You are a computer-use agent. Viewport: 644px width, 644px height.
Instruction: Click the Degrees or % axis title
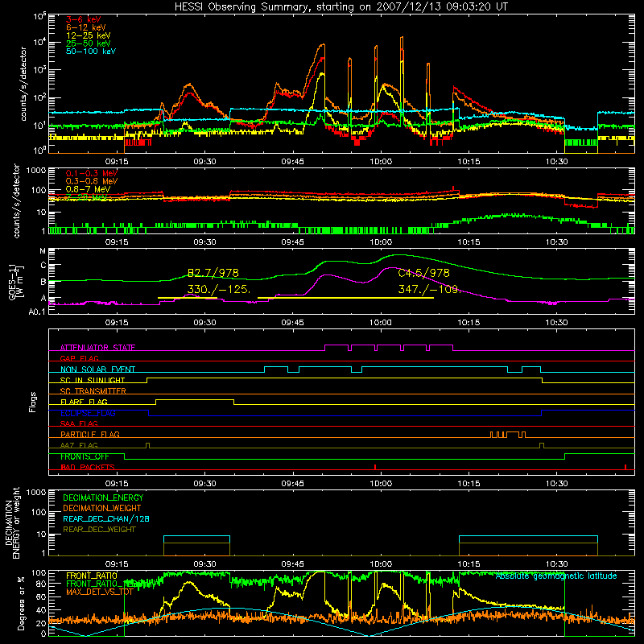coord(21,603)
